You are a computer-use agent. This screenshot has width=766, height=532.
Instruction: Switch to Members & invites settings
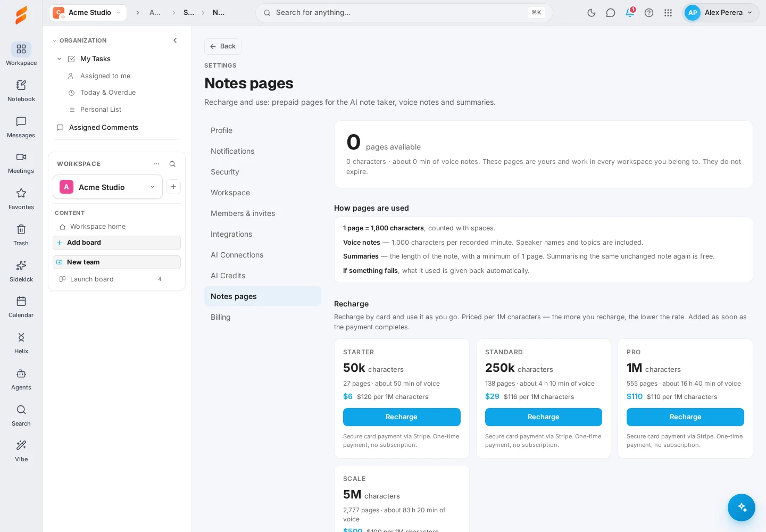click(x=263, y=213)
